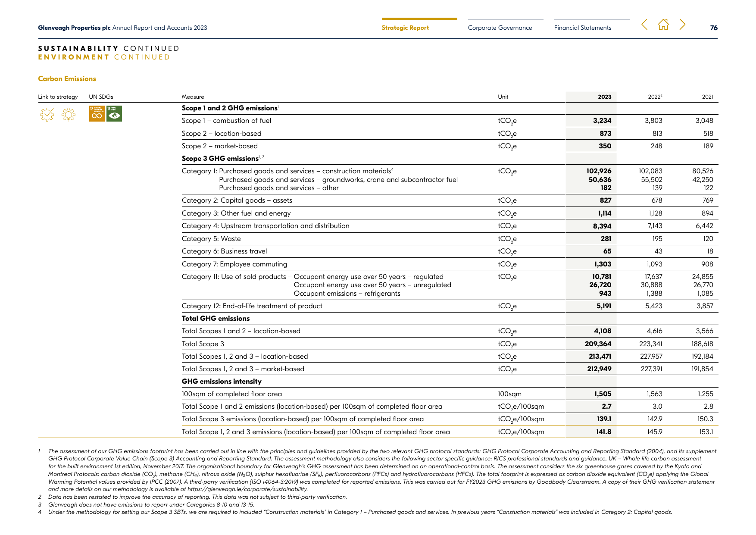Click the Carbon Emissions heading
The width and height of the screenshot is (756, 535).
67,78
